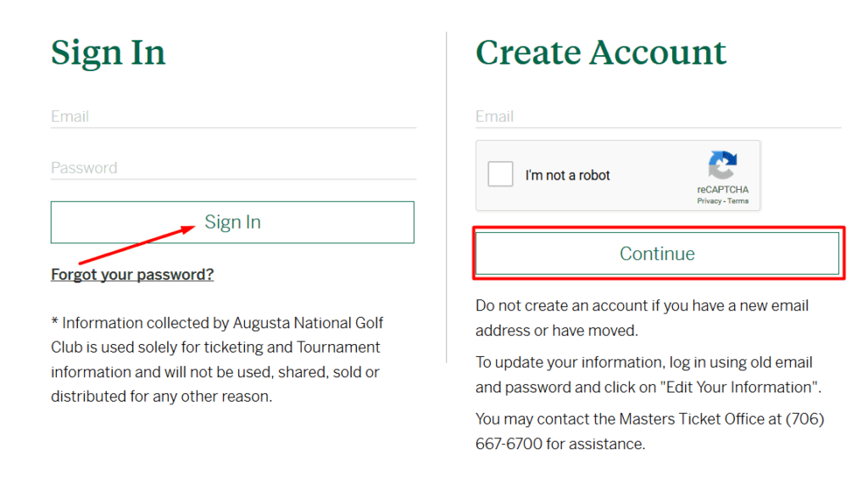This screenshot has width=868, height=484.
Task: Click the I'm not a robot label
Action: [x=567, y=175]
